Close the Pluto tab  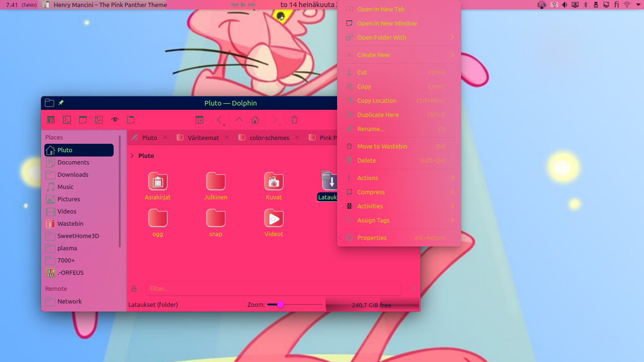coord(165,137)
